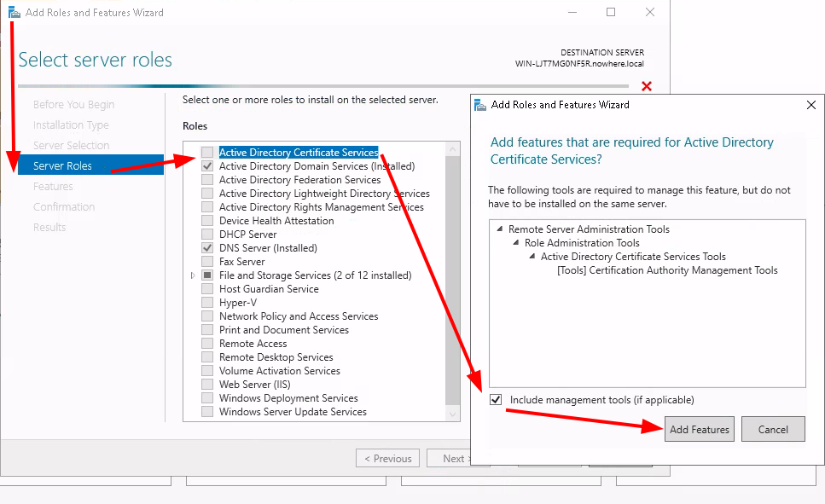825x504 pixels.
Task: Click the Previous button
Action: coord(388,458)
